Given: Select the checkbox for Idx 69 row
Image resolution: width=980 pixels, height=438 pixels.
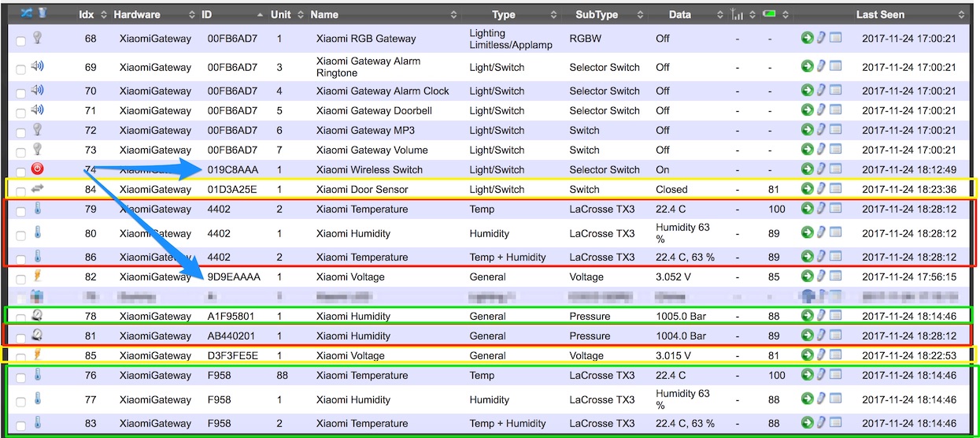Looking at the screenshot, I should pos(20,70).
